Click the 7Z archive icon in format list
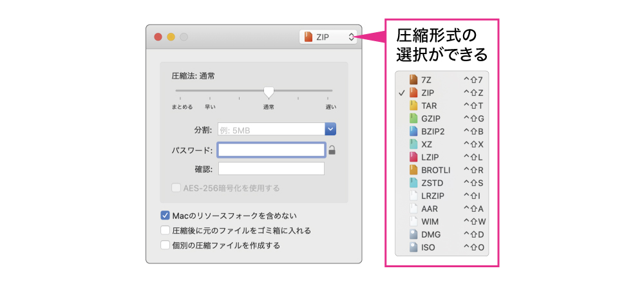Screen dimensions: 644x293 tap(413, 80)
